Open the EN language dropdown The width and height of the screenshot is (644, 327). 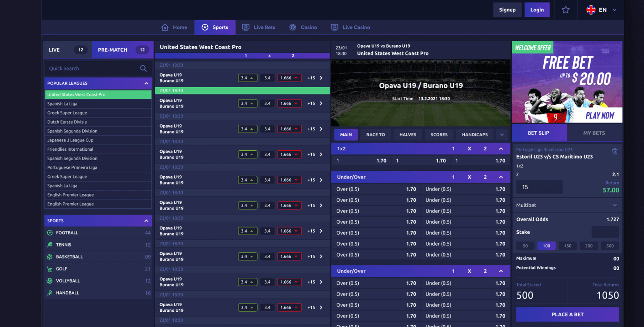(602, 10)
